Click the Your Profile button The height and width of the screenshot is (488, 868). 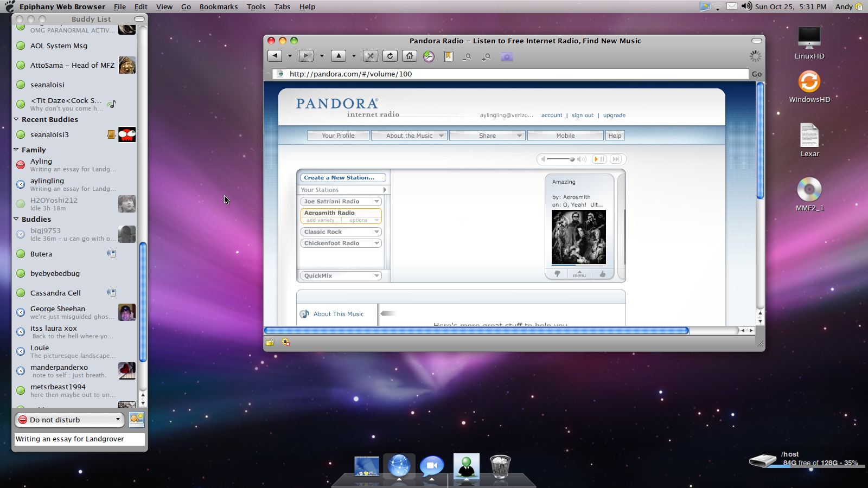[x=338, y=136]
